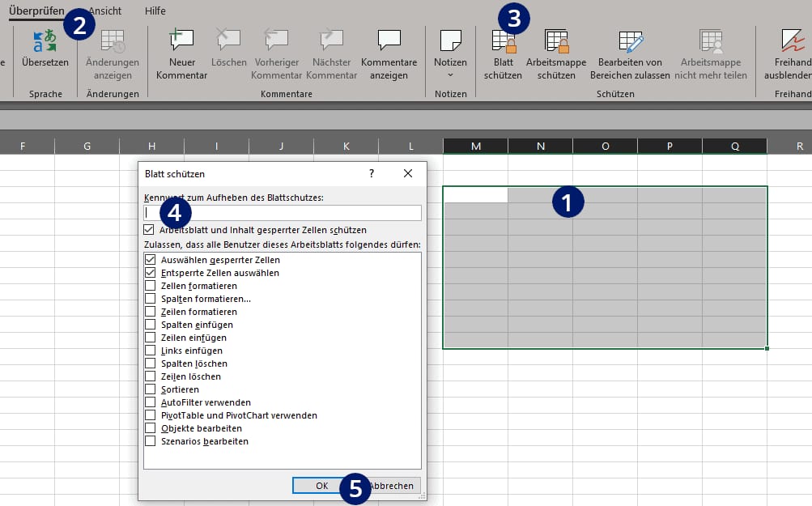Enable Spalten einfügen checkbox
This screenshot has height=506, width=812.
pos(151,324)
